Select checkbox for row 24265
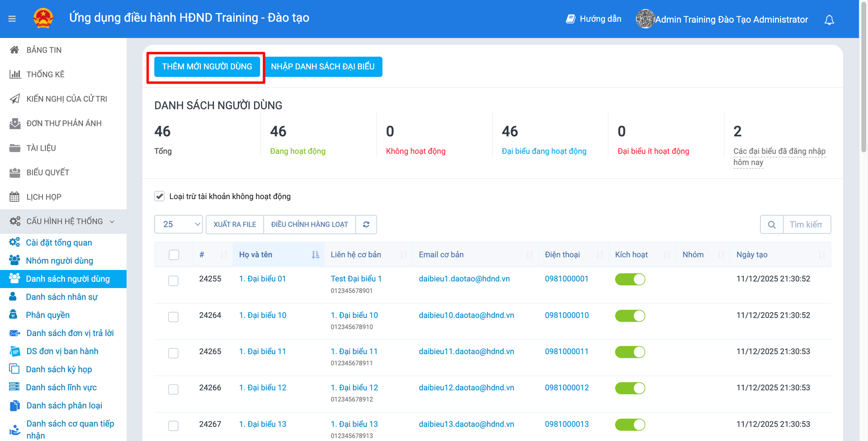Screen dimensions: 868x441 click(173, 353)
